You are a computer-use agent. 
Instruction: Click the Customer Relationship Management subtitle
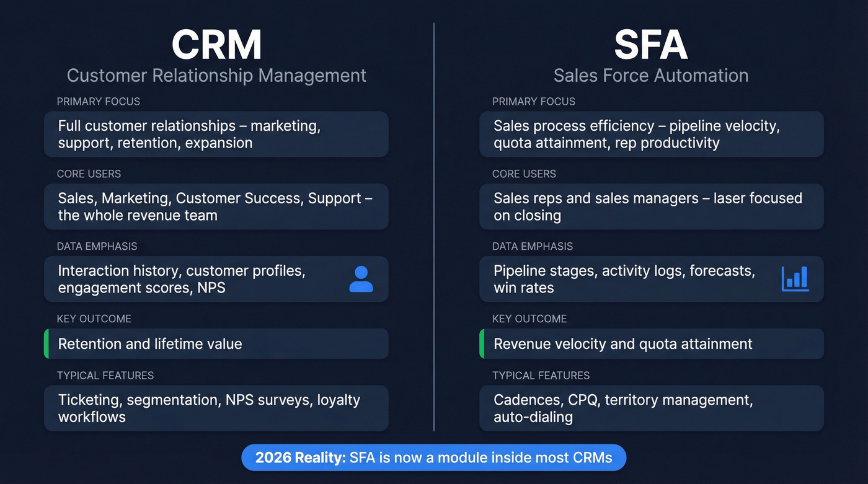[x=216, y=75]
